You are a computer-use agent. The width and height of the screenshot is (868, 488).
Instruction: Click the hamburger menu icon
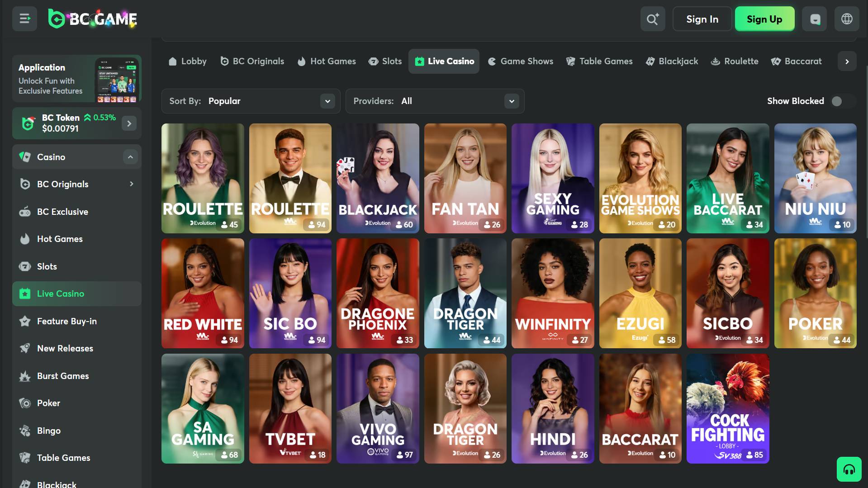tap(24, 19)
